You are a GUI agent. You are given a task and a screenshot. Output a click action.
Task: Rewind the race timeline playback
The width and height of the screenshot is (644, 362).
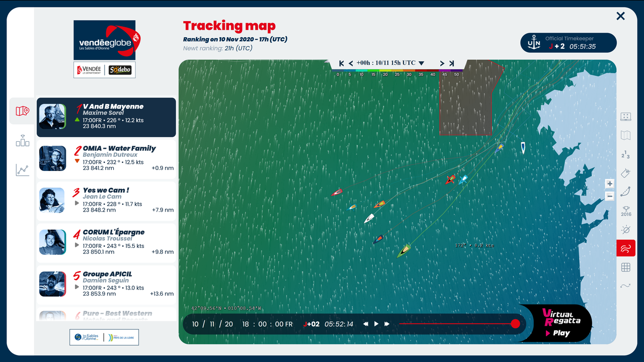pos(366,324)
